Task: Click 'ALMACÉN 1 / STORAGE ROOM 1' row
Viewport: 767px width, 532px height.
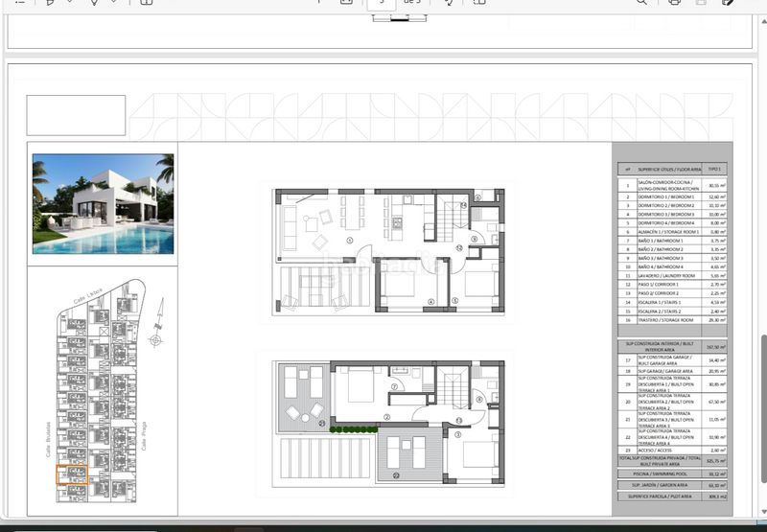Action: (672, 232)
